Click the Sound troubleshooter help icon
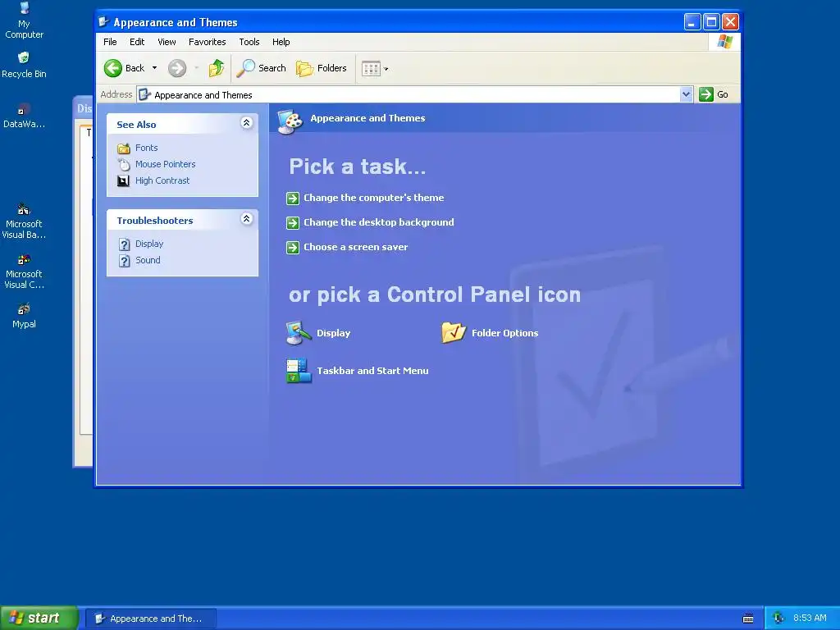Viewport: 840px width, 630px height. point(125,261)
